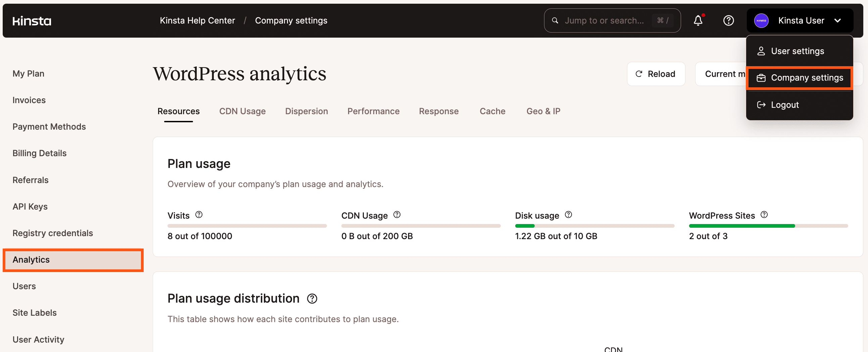This screenshot has height=352, width=868.
Task: Go to Site Labels
Action: 34,313
